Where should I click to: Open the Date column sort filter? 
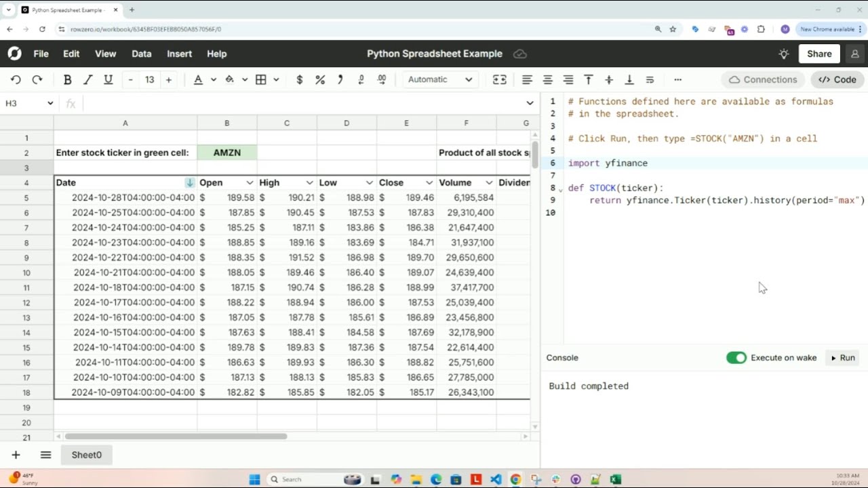click(190, 183)
